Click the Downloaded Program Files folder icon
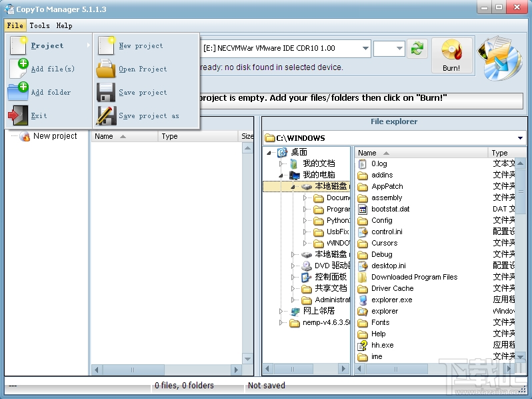 pos(363,277)
